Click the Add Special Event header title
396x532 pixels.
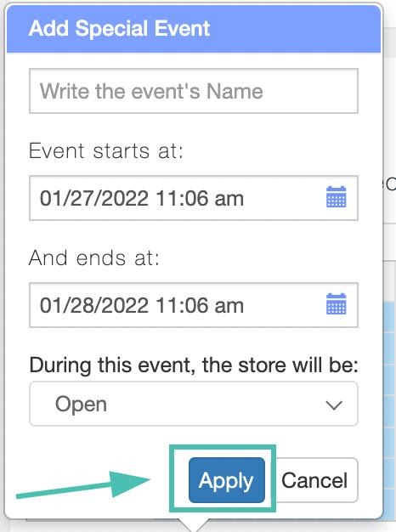[120, 28]
